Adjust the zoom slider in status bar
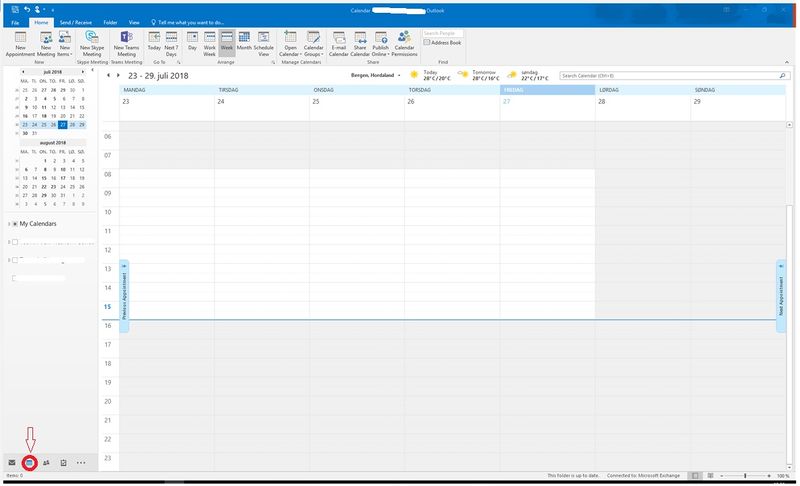This screenshot has height=486, width=800. (745, 475)
